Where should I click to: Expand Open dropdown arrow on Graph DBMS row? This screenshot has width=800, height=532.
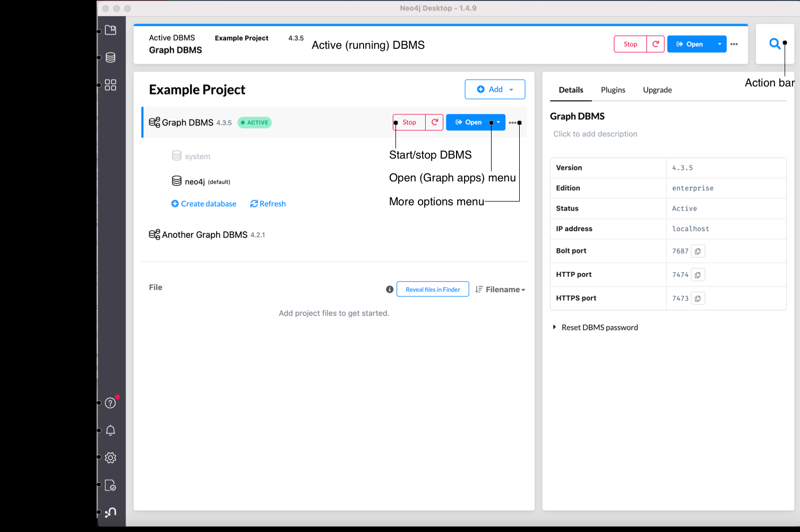coord(498,123)
